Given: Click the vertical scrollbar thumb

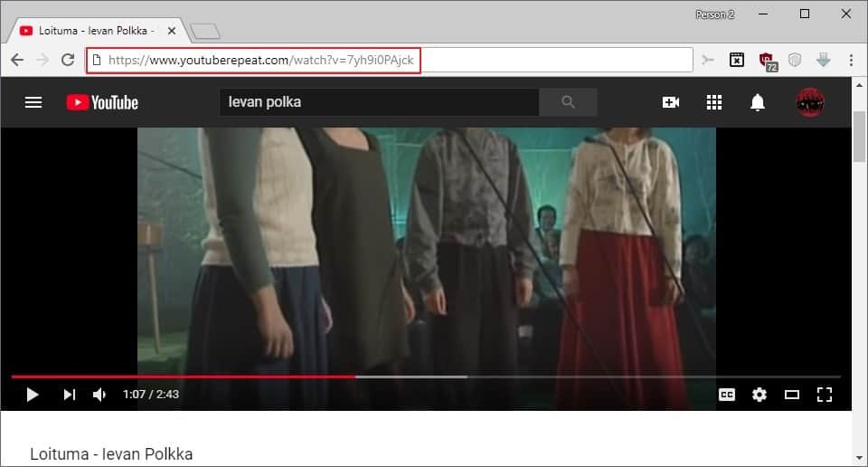Looking at the screenshot, I should [859, 137].
